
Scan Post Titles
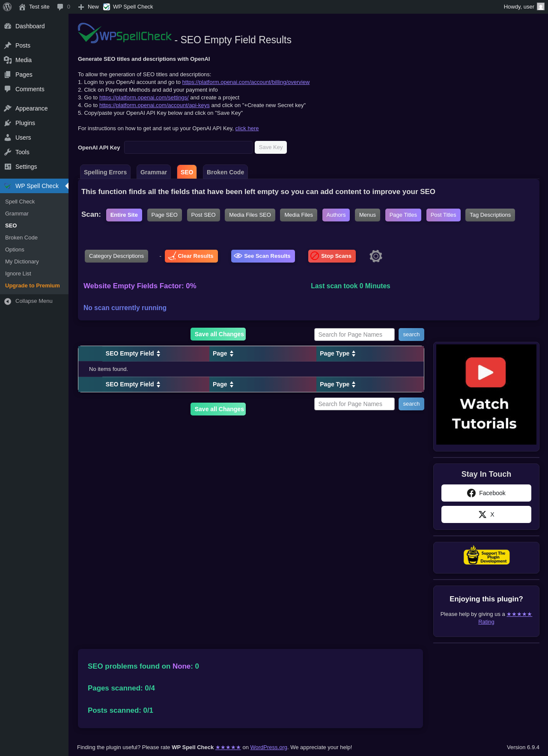[444, 215]
